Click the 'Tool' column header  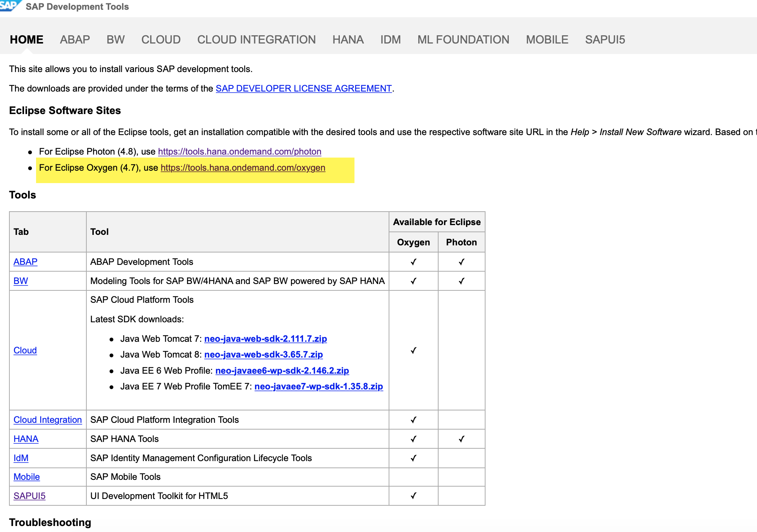238,232
